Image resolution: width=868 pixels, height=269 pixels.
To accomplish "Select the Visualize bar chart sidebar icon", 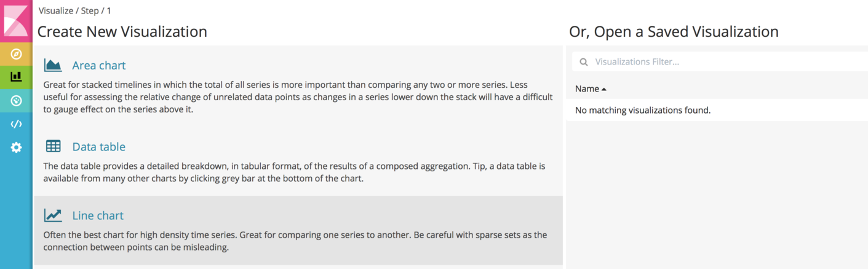I will 16,77.
